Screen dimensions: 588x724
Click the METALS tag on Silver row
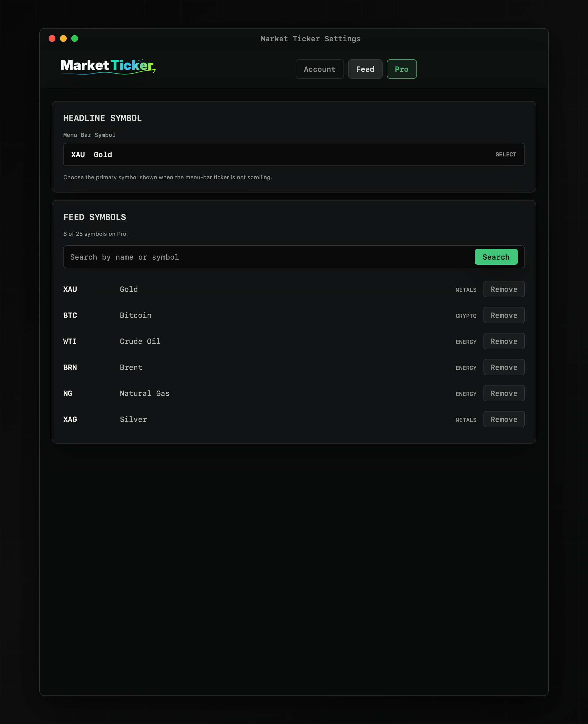466,420
